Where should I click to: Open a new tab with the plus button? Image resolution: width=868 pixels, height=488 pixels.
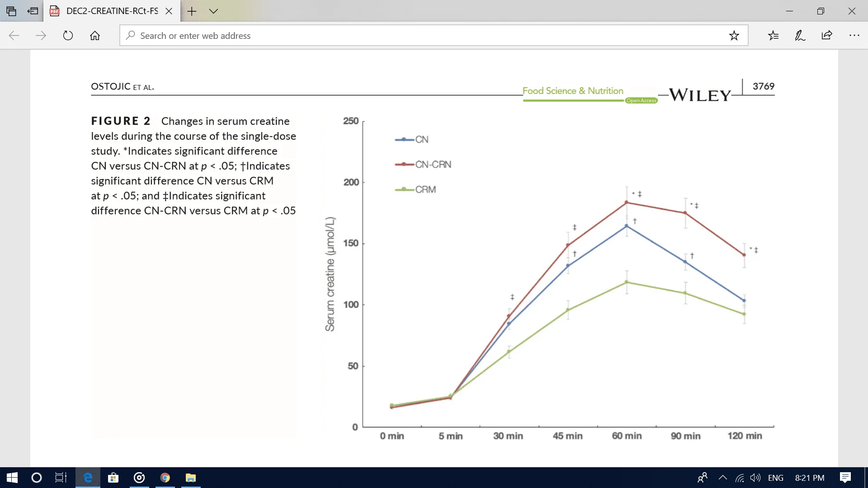pos(192,11)
